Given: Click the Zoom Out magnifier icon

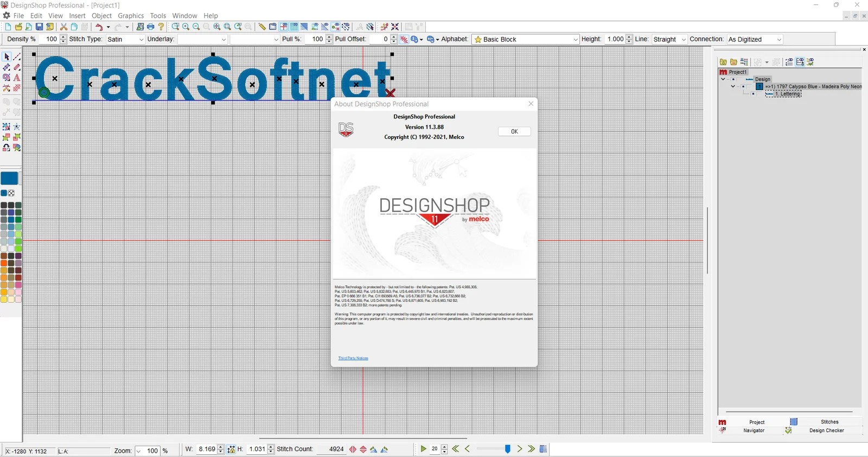Looking at the screenshot, I should click(196, 27).
